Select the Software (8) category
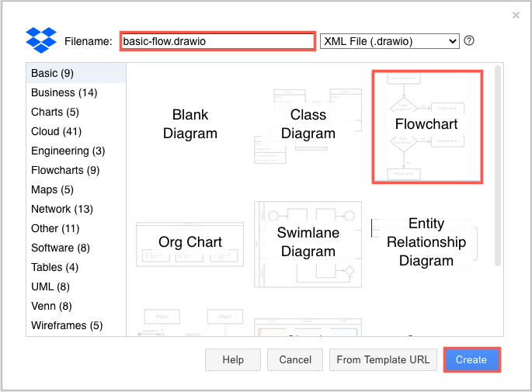 pyautogui.click(x=76, y=248)
